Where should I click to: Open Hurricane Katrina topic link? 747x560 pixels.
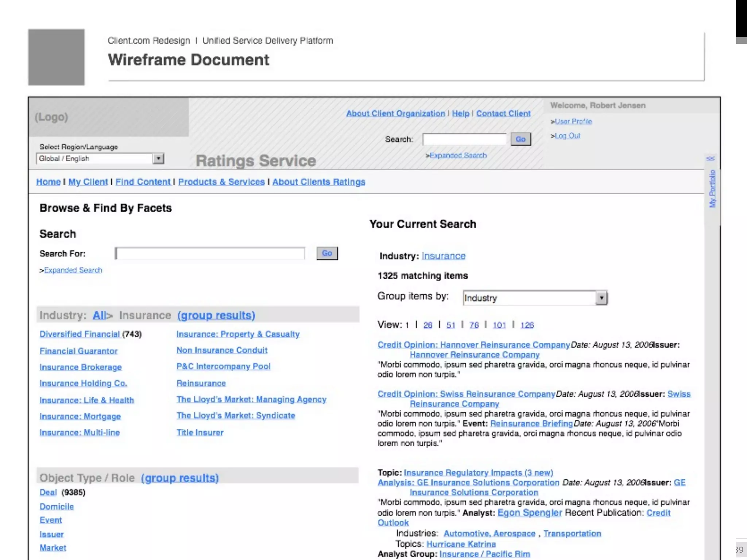point(461,544)
